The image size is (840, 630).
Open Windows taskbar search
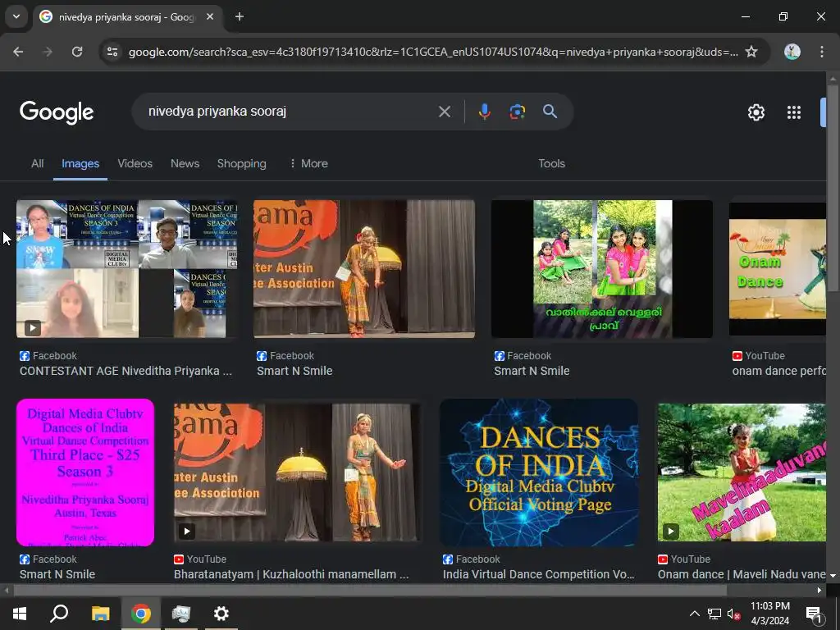59,614
